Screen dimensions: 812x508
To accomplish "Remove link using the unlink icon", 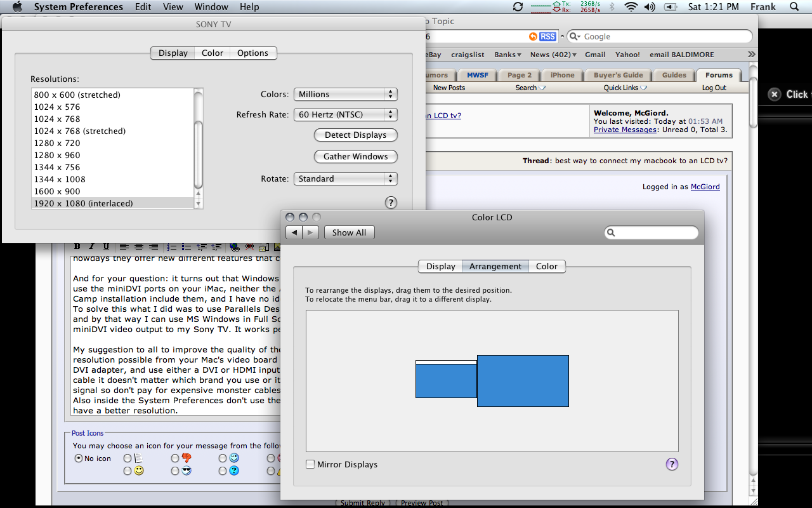I will 249,247.
